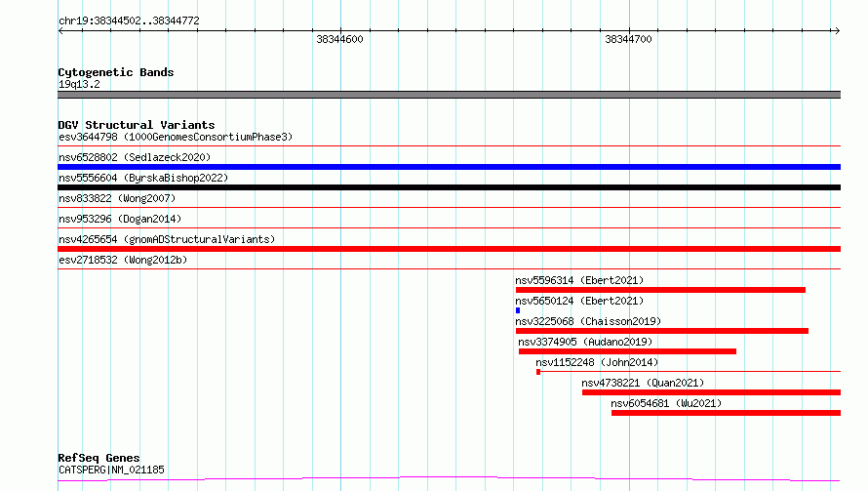
Task: Open the RefSeq Genes track heading
Action: (x=99, y=458)
